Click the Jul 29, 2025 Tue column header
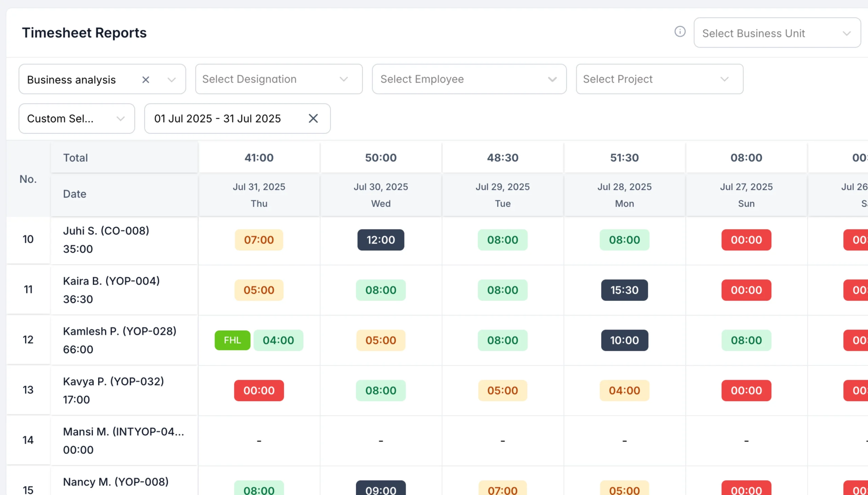The width and height of the screenshot is (868, 495). click(502, 195)
